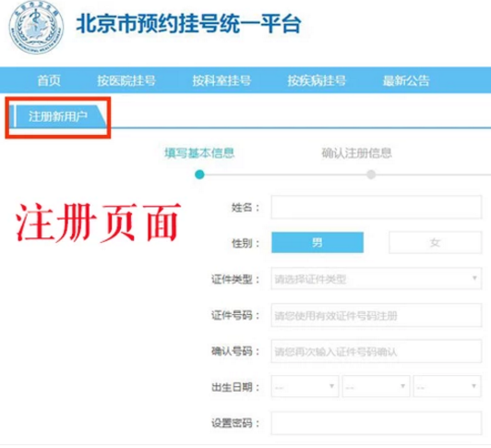Go to 按医院挂号 in navigation bar
The image size is (491, 448).
(x=126, y=80)
